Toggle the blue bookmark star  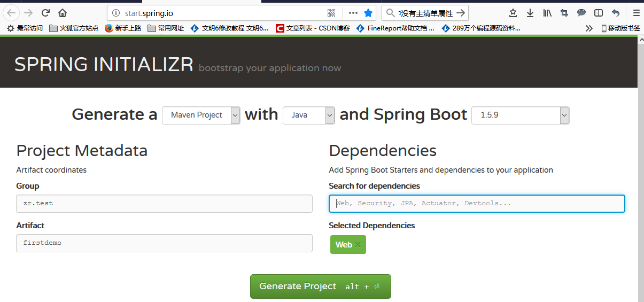368,13
